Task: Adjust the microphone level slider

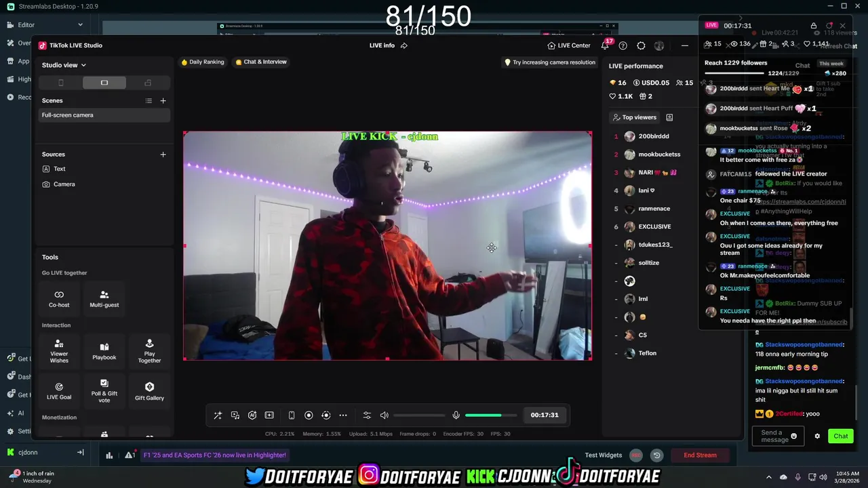Action: (491, 415)
